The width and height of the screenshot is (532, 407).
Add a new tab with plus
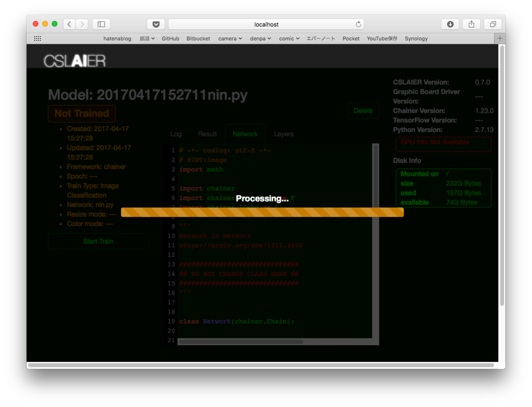click(x=500, y=38)
